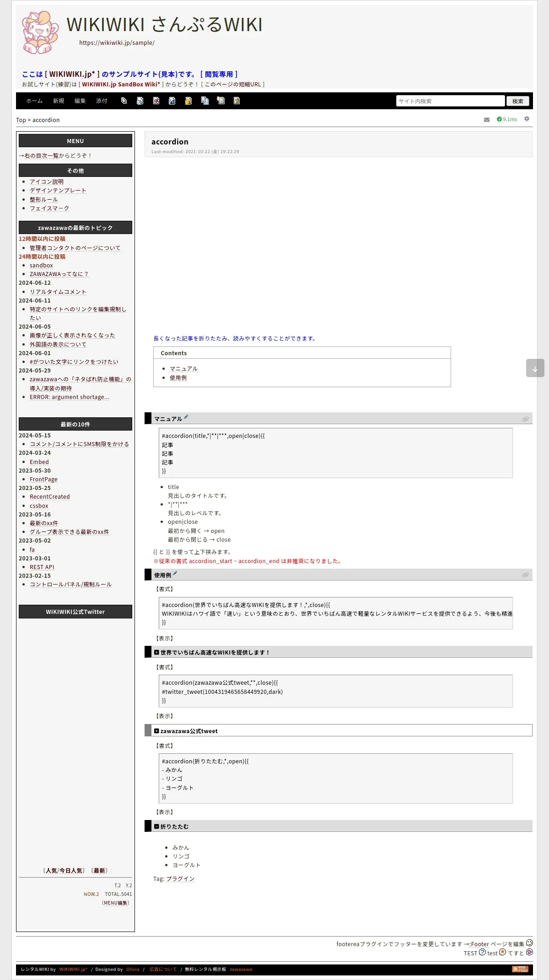Viewport: 549px width, 980px height.
Task: Click the page-with-clock history icon in the toolbar
Action: [x=140, y=101]
